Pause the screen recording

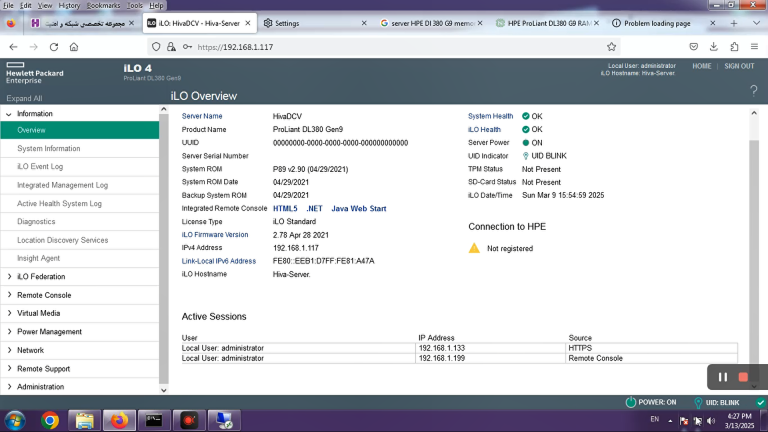722,377
